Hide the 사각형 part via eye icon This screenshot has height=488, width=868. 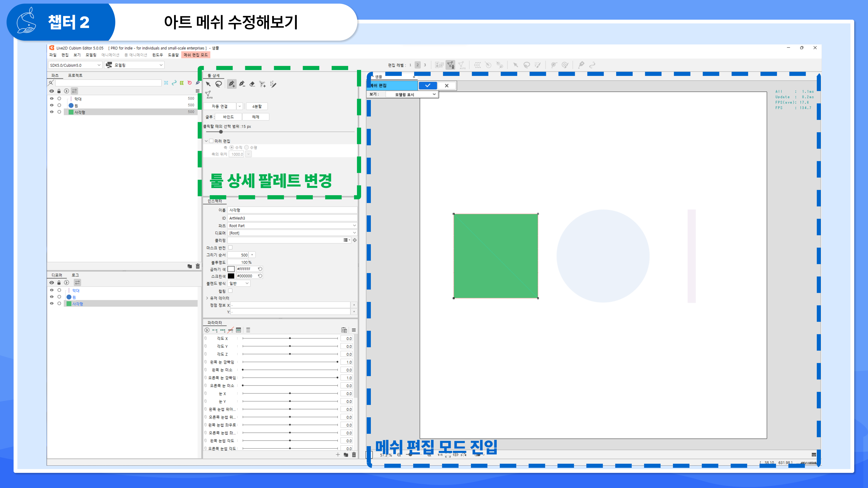(x=52, y=112)
